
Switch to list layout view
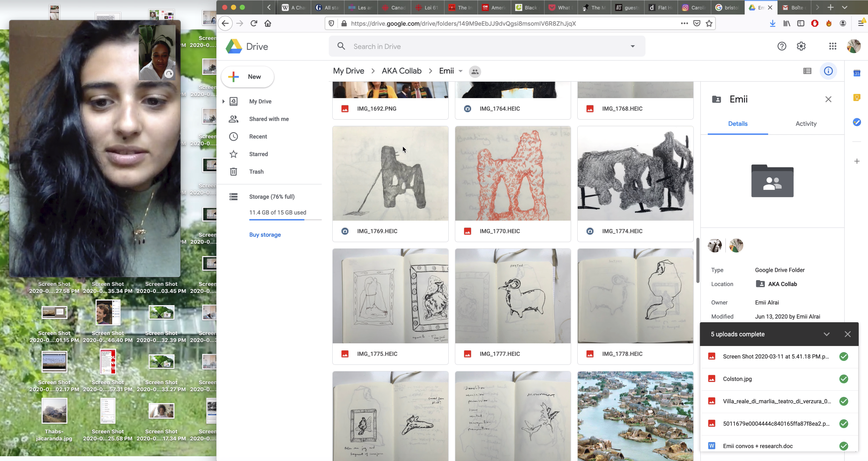(x=807, y=71)
